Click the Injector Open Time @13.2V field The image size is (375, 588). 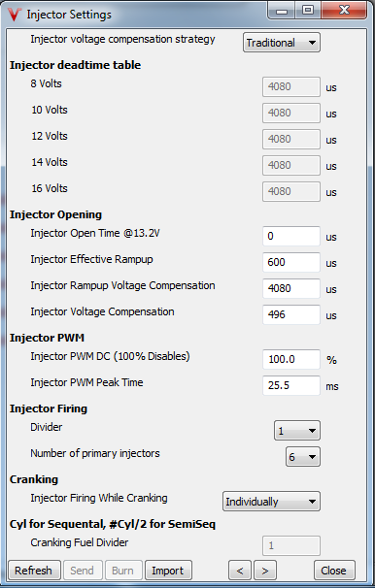pyautogui.click(x=291, y=236)
